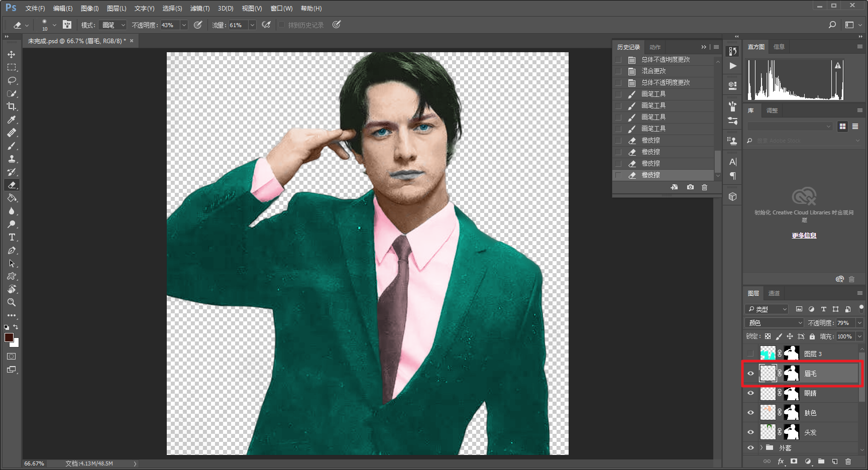This screenshot has height=470, width=868.
Task: Open the 流量 dropdown arrow
Action: pos(252,25)
